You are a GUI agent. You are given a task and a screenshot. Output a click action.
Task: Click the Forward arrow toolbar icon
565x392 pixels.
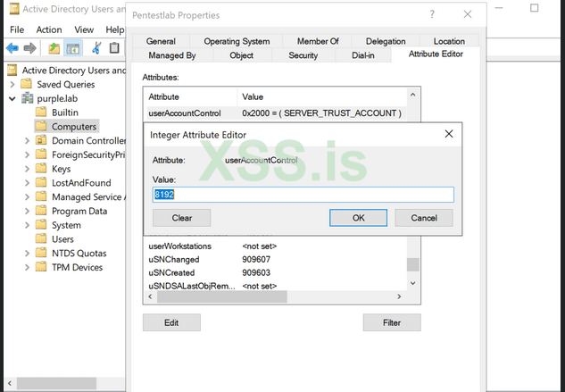(30, 48)
